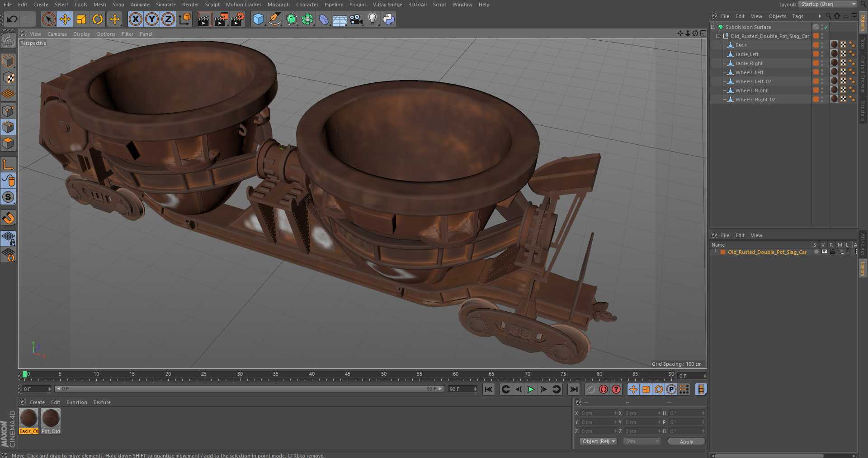Image resolution: width=868 pixels, height=458 pixels.
Task: Open Objects panel Tags menu
Action: click(x=797, y=16)
